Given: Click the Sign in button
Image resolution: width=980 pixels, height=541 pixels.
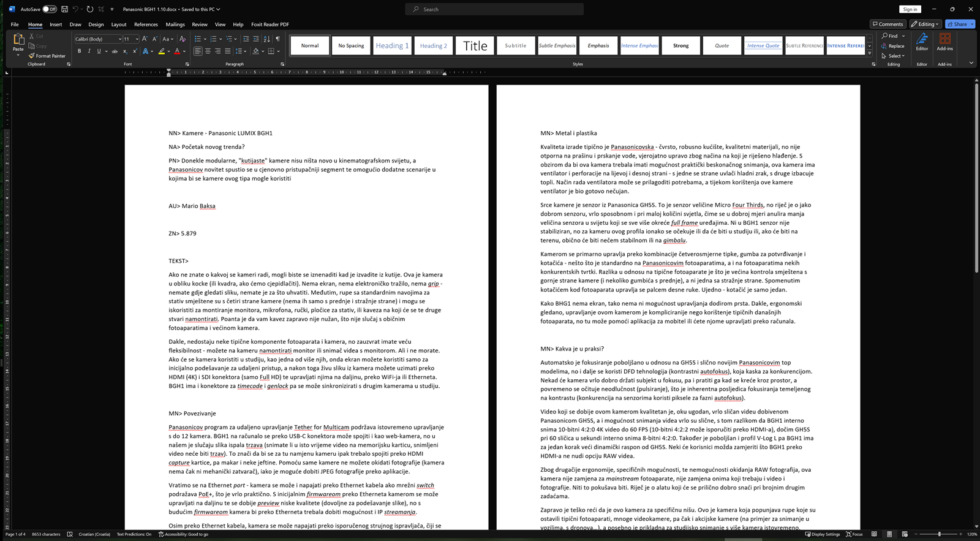Looking at the screenshot, I should click(x=910, y=9).
